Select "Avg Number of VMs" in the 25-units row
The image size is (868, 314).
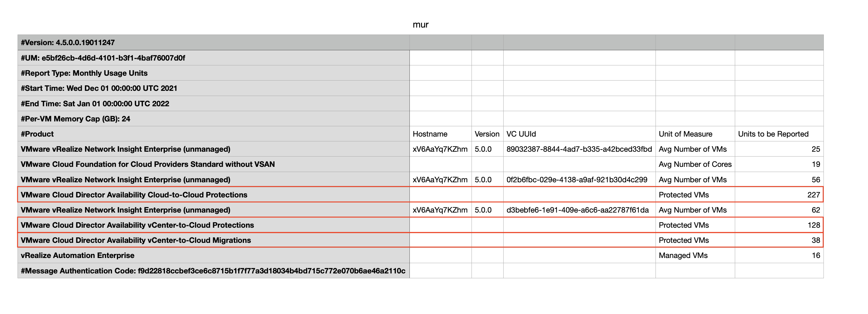pyautogui.click(x=695, y=149)
